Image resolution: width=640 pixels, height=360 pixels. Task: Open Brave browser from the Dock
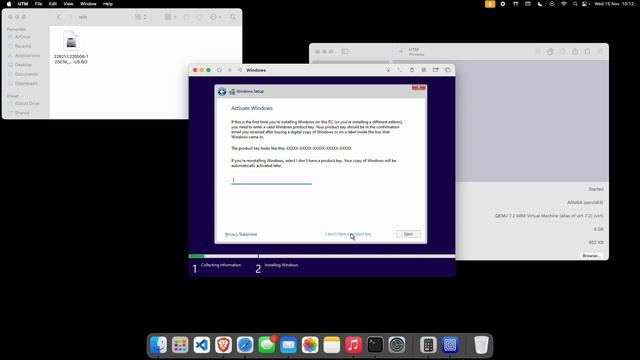click(223, 345)
